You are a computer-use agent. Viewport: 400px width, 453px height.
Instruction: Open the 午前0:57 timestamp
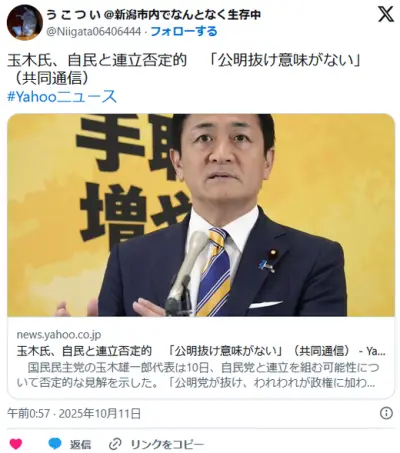[x=28, y=414]
